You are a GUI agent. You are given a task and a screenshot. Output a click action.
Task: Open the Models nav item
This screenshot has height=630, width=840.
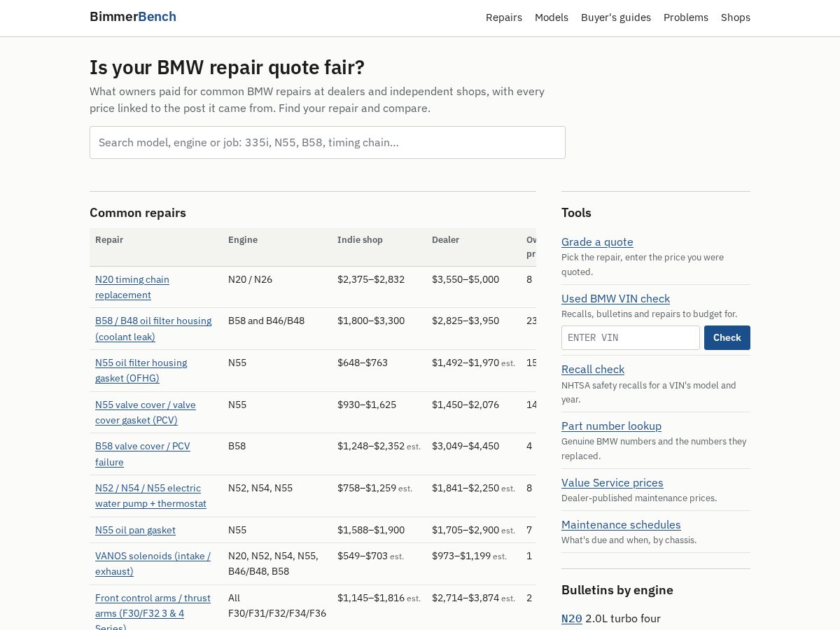[552, 17]
